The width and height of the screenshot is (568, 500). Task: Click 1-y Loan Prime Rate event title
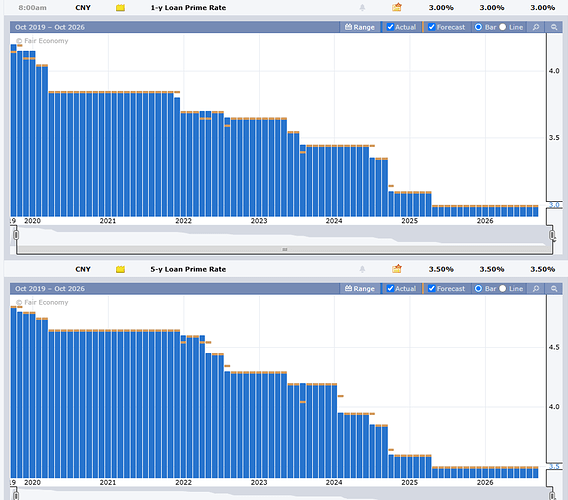coord(188,8)
